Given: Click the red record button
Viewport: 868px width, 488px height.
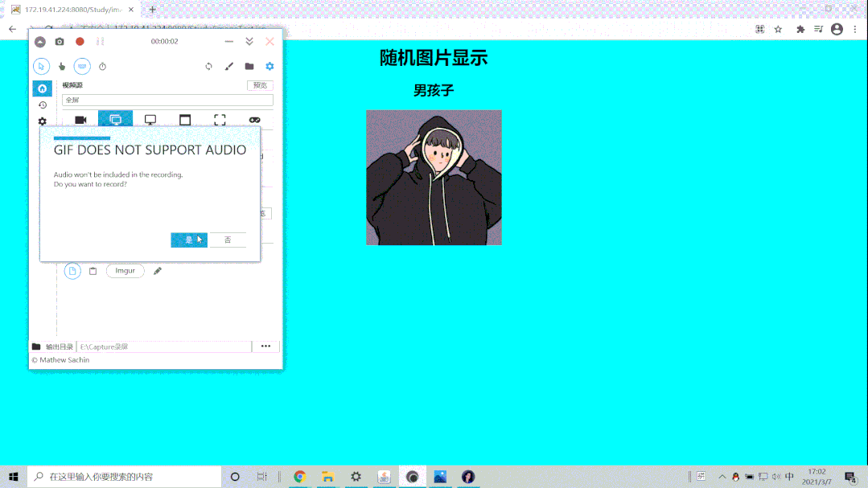Looking at the screenshot, I should pos(80,42).
